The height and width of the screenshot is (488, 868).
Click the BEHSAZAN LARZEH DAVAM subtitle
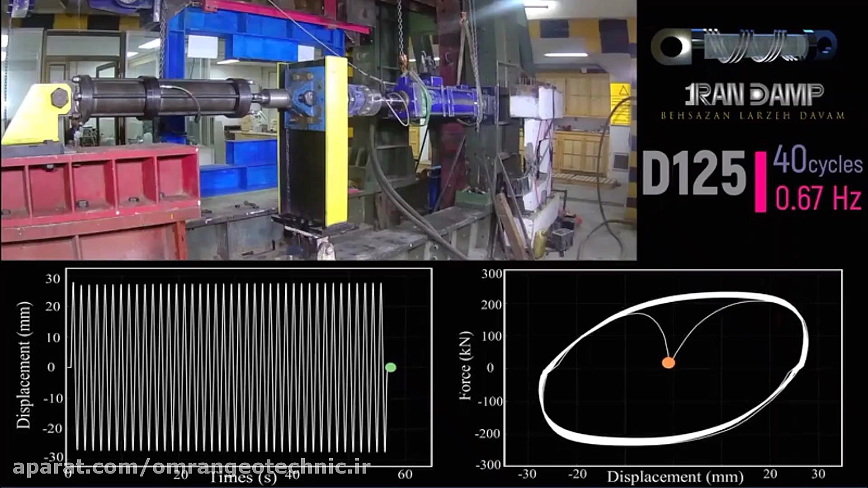[753, 116]
